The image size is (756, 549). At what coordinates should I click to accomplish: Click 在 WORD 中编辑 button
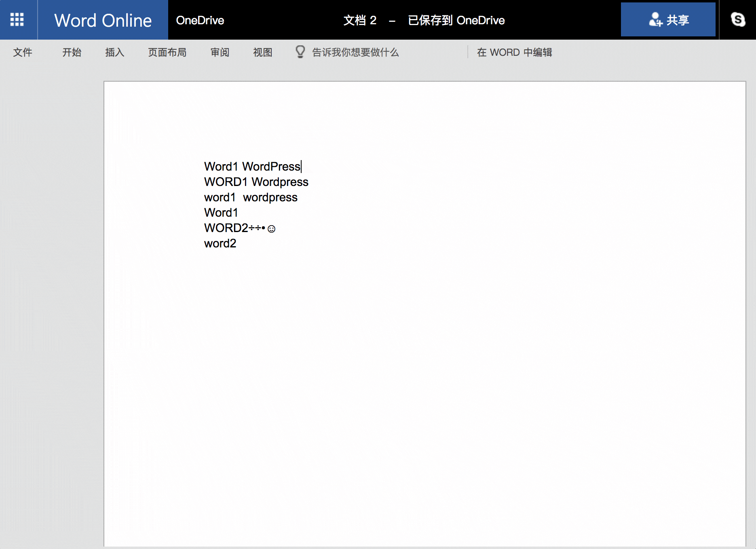coord(515,52)
